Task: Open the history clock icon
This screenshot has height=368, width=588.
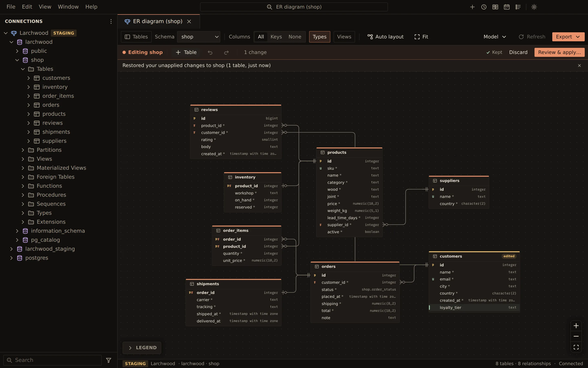Action: coord(484,7)
